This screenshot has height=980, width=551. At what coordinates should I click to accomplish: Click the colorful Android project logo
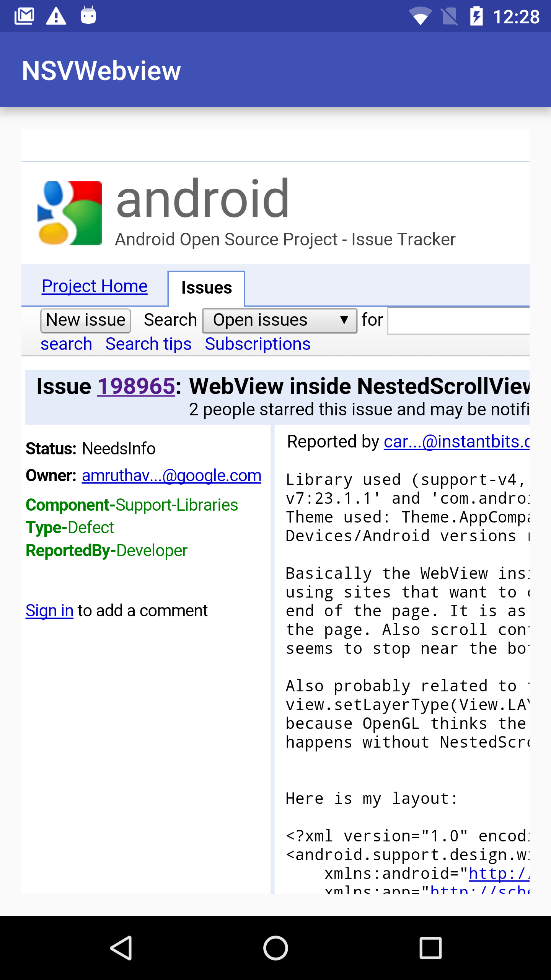point(70,213)
